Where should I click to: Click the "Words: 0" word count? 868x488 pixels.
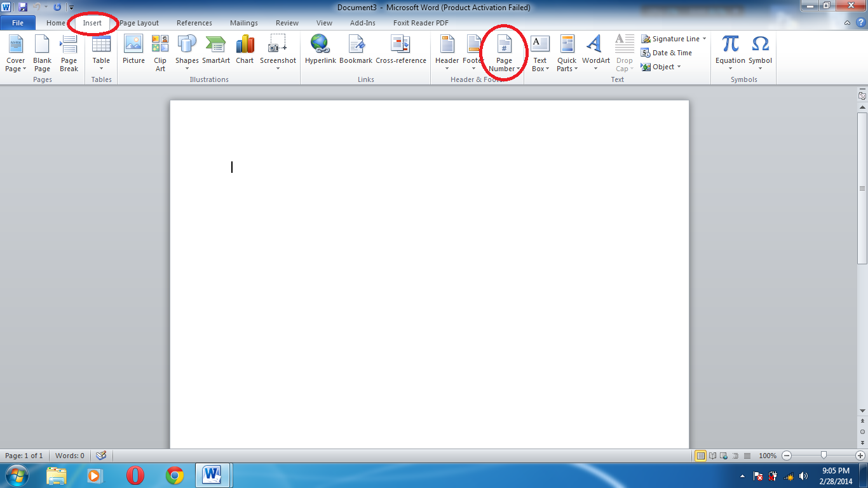click(x=70, y=456)
